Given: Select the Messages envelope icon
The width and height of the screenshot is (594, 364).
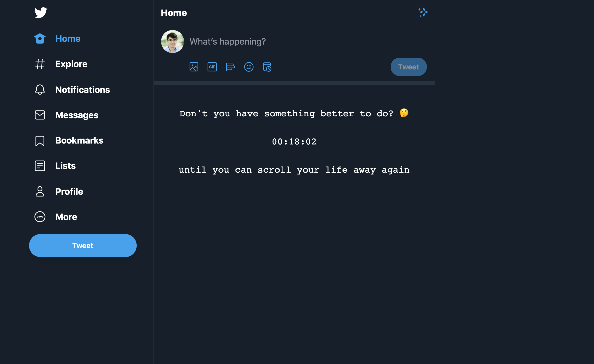Looking at the screenshot, I should (40, 115).
